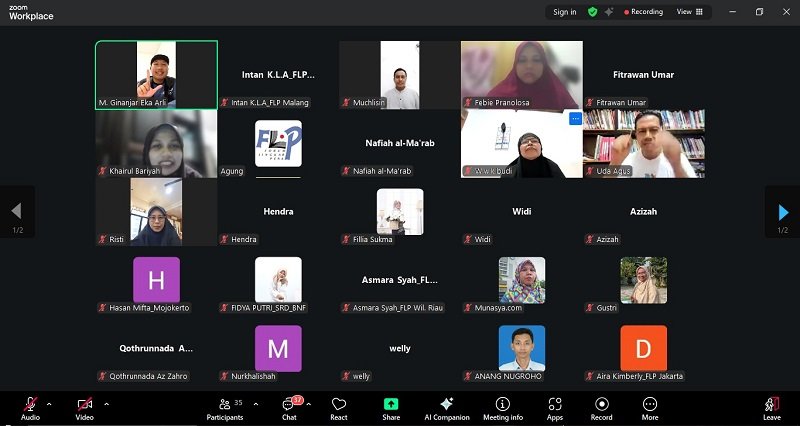Click the Record button
This screenshot has width=800, height=426.
point(602,409)
